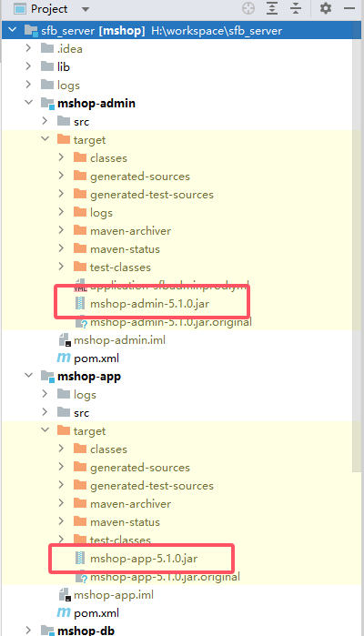Click the Expand All toolbar icon

tap(272, 8)
